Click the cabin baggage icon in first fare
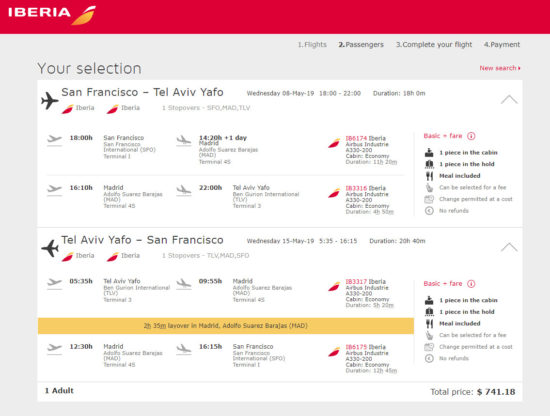Screen dimensions: 550x416 pos(429,153)
